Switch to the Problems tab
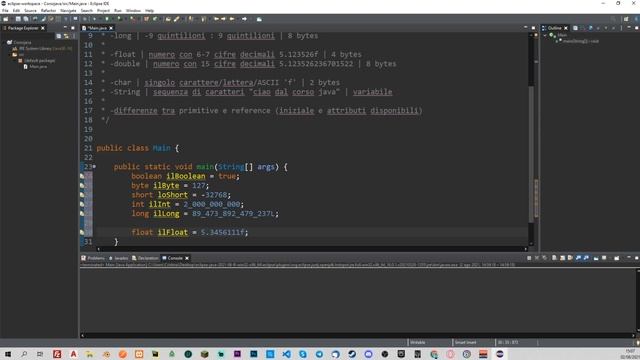Viewport: 640px width, 360px height. click(x=93, y=258)
